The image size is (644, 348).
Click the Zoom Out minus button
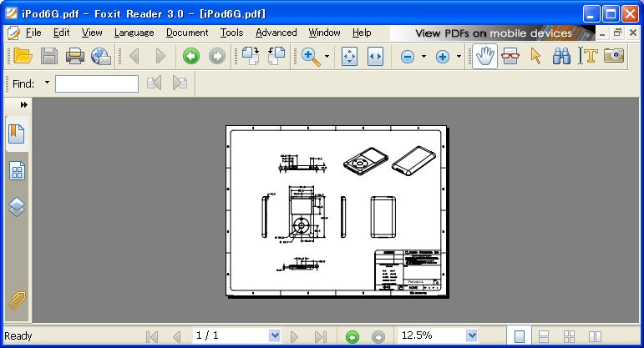(x=408, y=57)
